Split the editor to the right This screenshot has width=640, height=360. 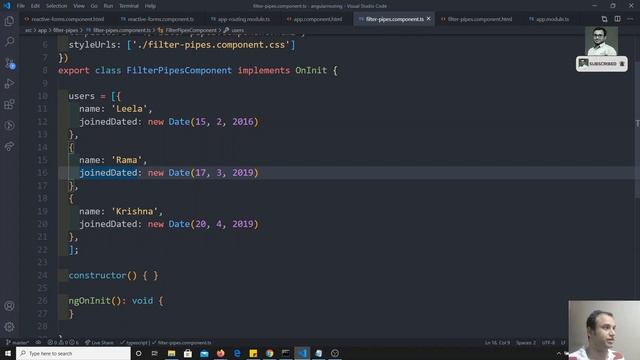618,19
